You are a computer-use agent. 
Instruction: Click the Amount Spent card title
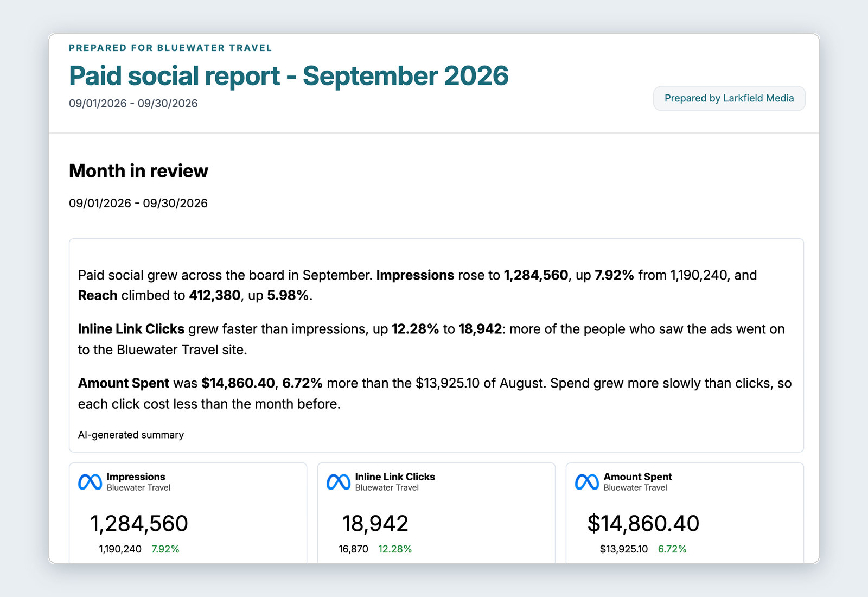tap(638, 477)
